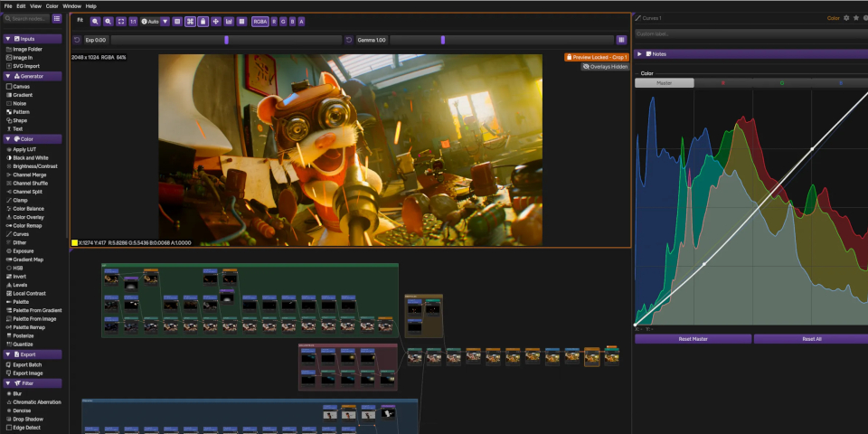Set preview zoom to 1:1

(133, 22)
